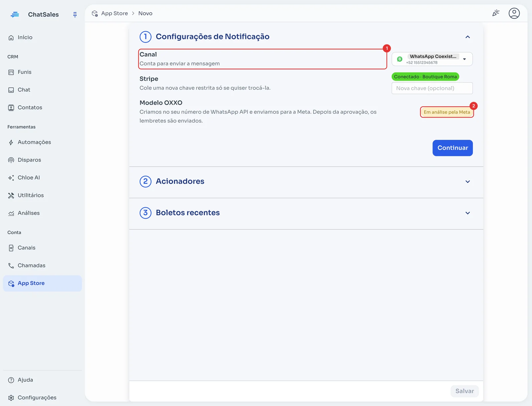Click the Contatos contact card icon
The image size is (532, 406).
[11, 108]
